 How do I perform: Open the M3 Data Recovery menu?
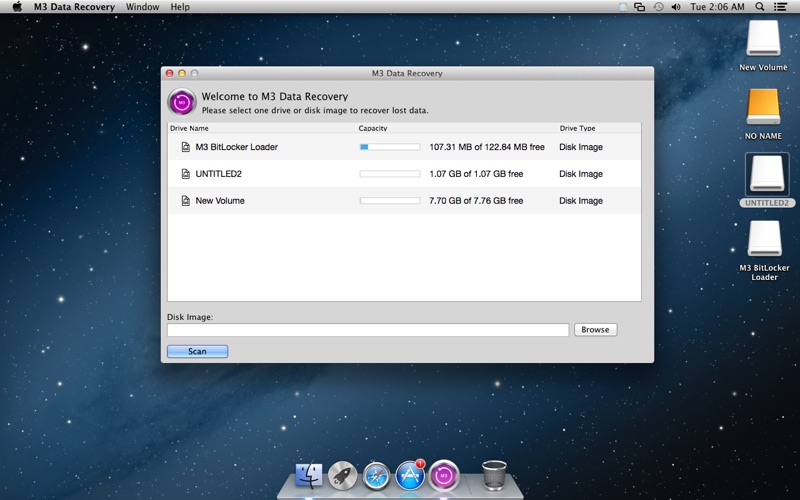(74, 7)
